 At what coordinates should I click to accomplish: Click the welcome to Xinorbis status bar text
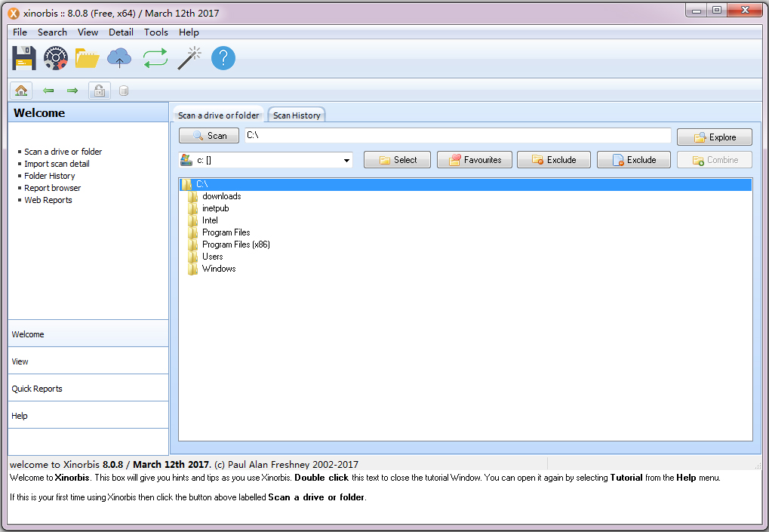click(184, 464)
